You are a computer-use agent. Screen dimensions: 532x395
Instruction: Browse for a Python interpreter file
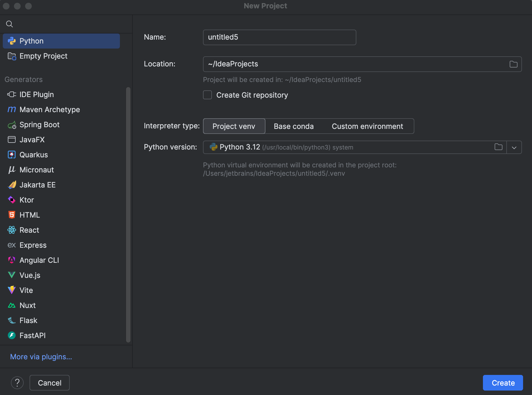pos(499,147)
